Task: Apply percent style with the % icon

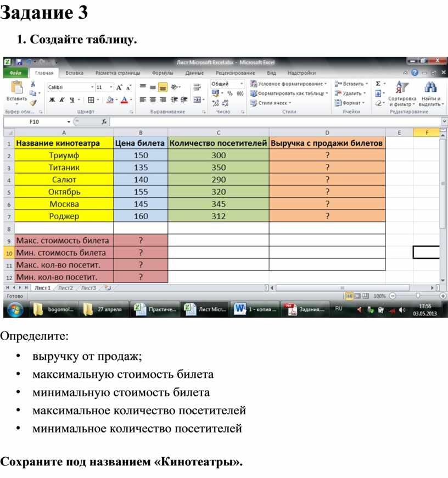Action: [x=230, y=93]
